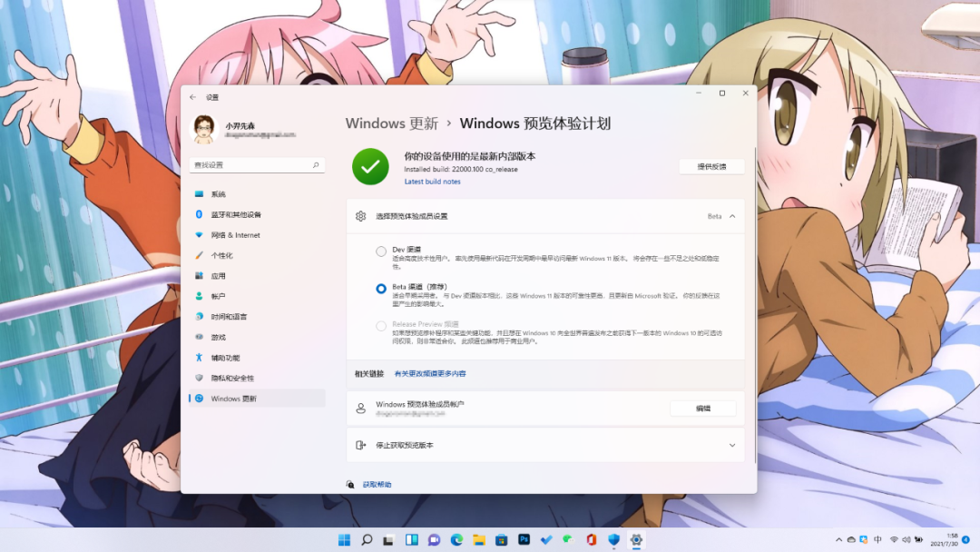
Task: Click the Beta value label in header
Action: pos(714,216)
